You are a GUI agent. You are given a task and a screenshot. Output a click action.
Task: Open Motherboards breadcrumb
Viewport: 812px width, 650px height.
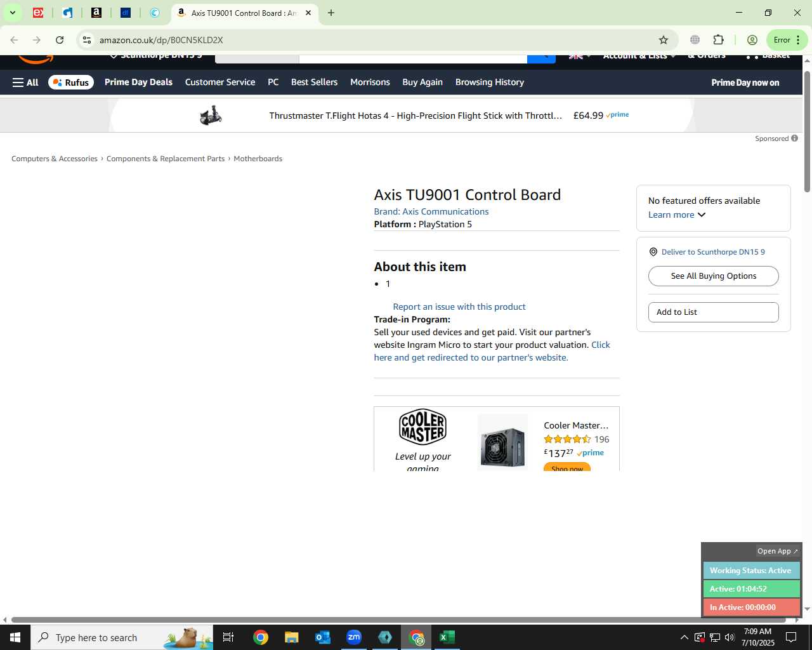tap(258, 159)
